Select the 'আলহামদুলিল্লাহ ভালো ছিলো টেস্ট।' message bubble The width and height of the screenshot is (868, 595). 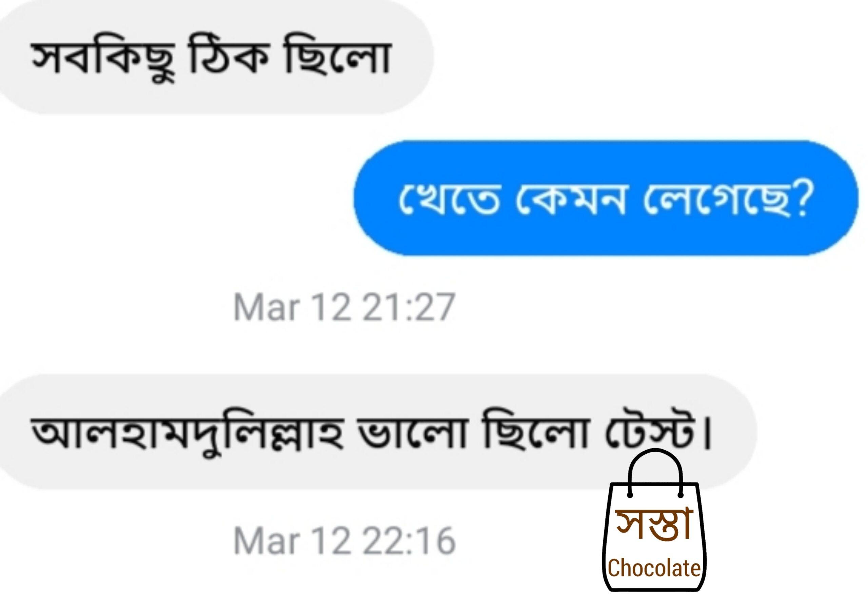pos(377,432)
